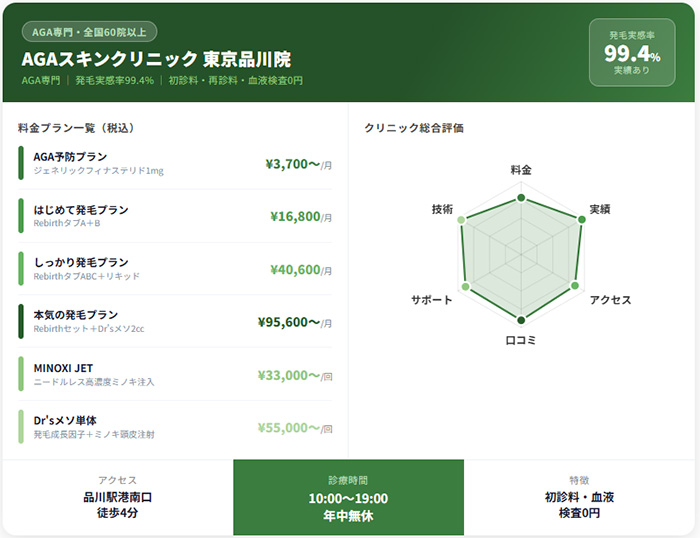Click the サポート radar chart point
The height and width of the screenshot is (538, 700).
pos(465,287)
